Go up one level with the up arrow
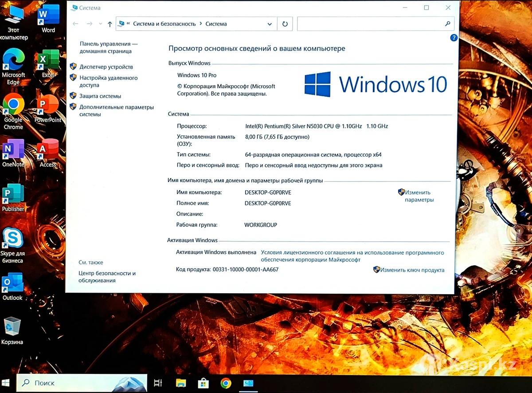Viewport: 532px width, 393px height. (x=110, y=24)
